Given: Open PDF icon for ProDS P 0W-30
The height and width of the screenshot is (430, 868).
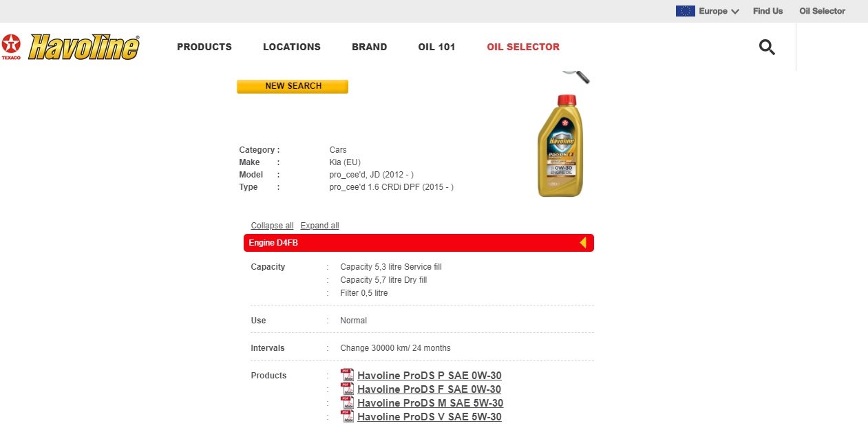Looking at the screenshot, I should pos(348,375).
